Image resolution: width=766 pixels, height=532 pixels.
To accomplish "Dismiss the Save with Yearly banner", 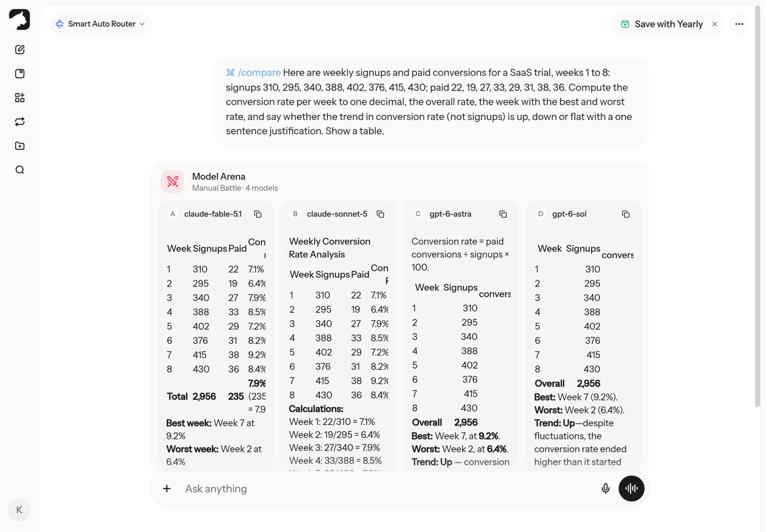I will coord(714,24).
